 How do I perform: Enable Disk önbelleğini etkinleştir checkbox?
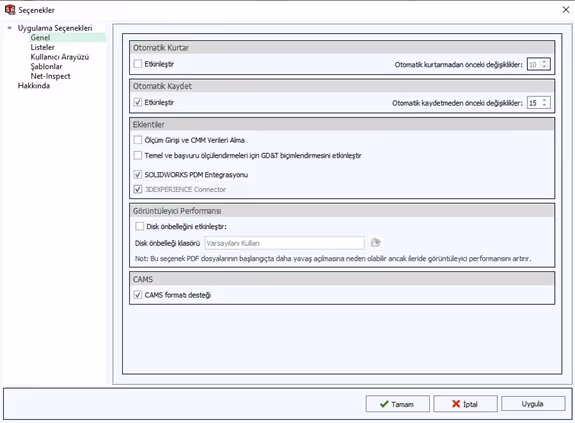[139, 227]
